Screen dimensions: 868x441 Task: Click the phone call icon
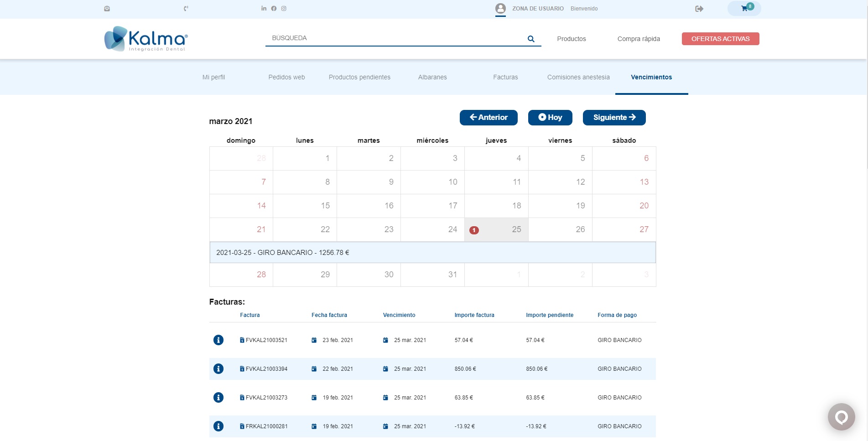[186, 9]
